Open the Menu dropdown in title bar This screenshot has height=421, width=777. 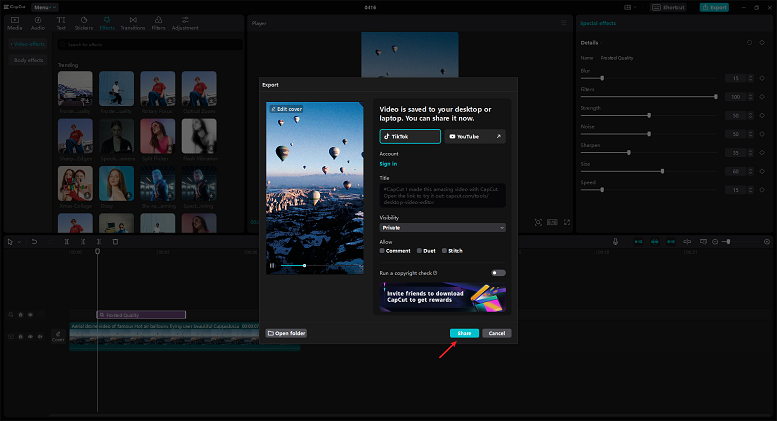click(x=46, y=7)
